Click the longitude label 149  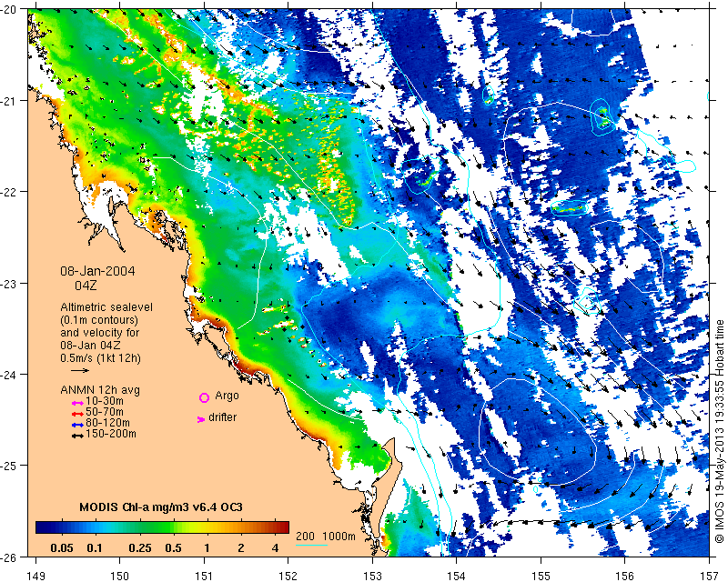[35, 576]
